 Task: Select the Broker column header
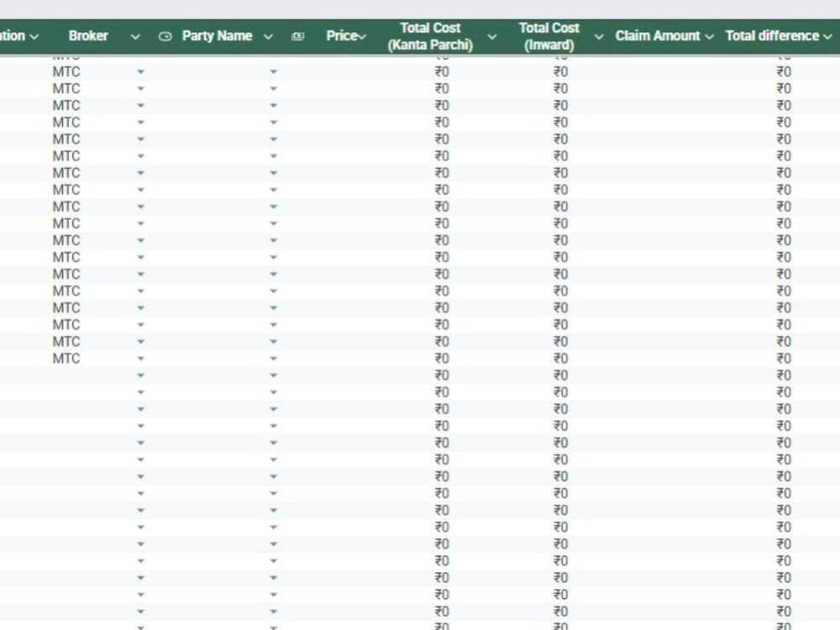click(88, 36)
